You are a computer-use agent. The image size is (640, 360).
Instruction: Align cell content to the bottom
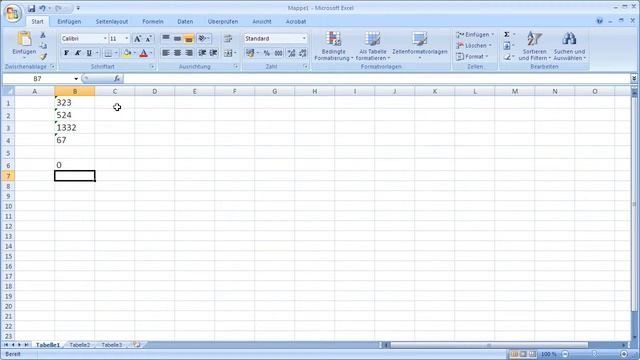tap(189, 38)
